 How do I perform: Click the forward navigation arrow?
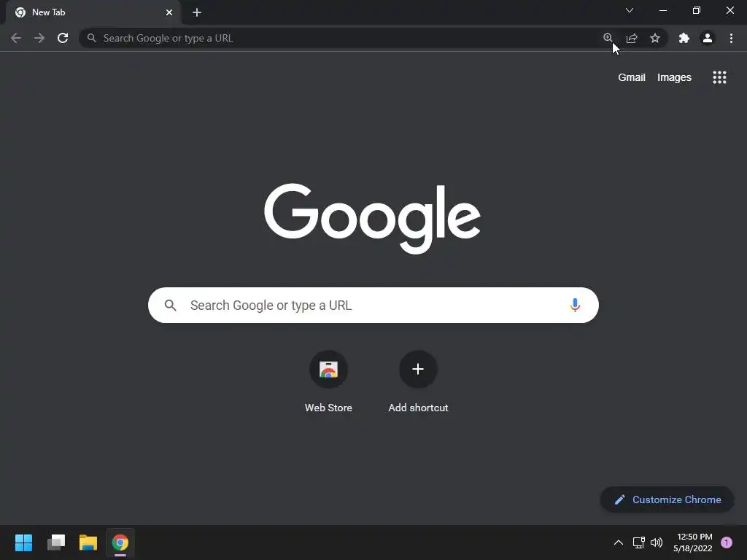coord(39,38)
